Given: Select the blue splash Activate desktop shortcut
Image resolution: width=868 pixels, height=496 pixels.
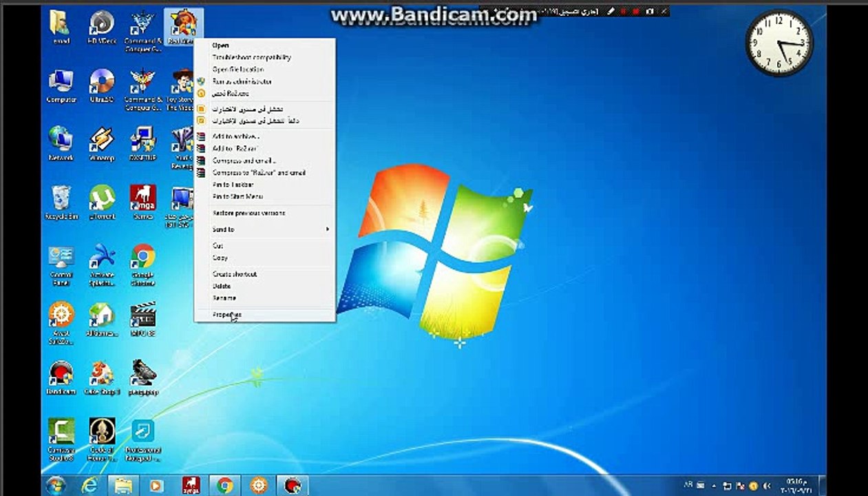Looking at the screenshot, I should tap(102, 264).
